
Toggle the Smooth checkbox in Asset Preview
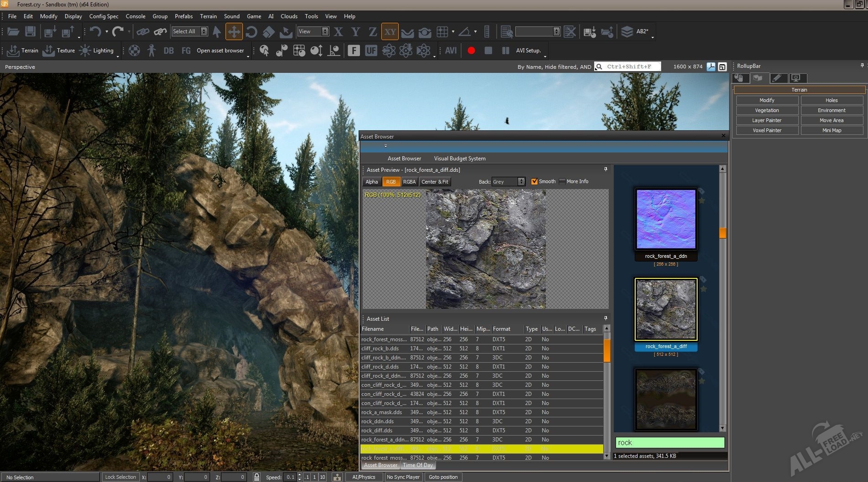tap(534, 181)
